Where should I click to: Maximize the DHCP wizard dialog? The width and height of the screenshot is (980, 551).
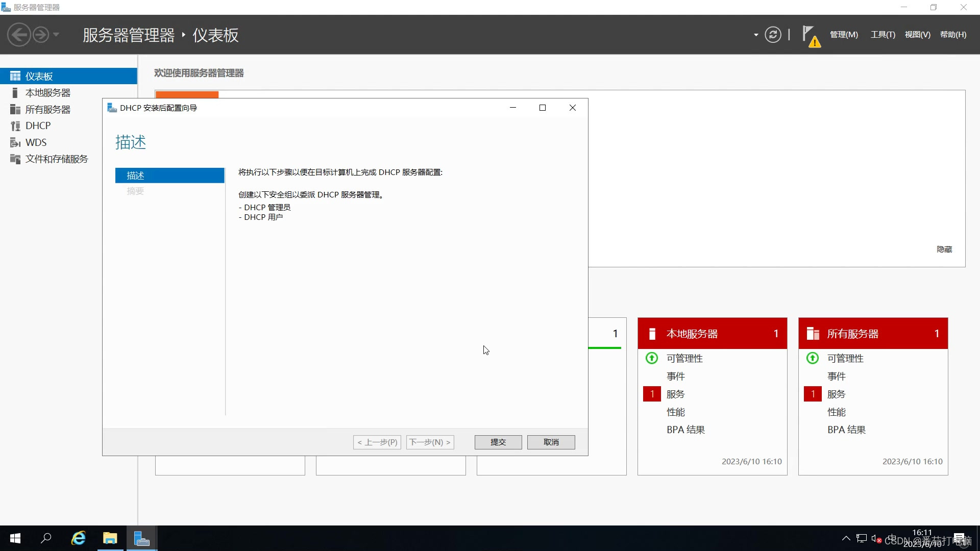click(543, 108)
